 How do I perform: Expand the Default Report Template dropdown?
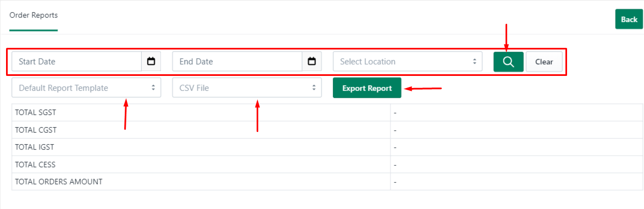[x=86, y=87]
